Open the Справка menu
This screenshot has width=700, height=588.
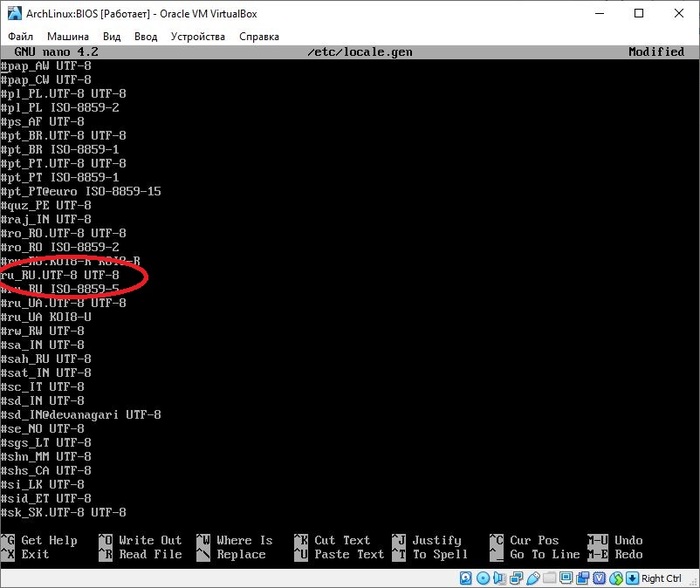259,36
